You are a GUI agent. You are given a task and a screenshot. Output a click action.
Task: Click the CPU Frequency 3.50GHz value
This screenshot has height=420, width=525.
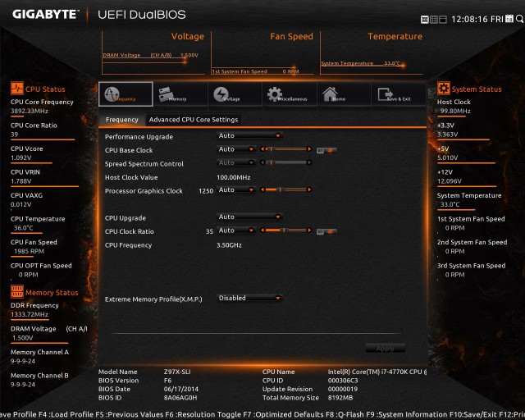[x=229, y=244]
